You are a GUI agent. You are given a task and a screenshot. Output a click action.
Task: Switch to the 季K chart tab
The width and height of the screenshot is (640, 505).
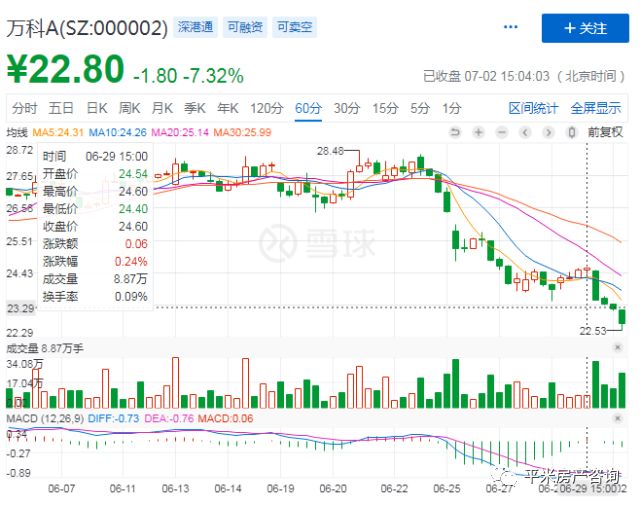point(195,109)
